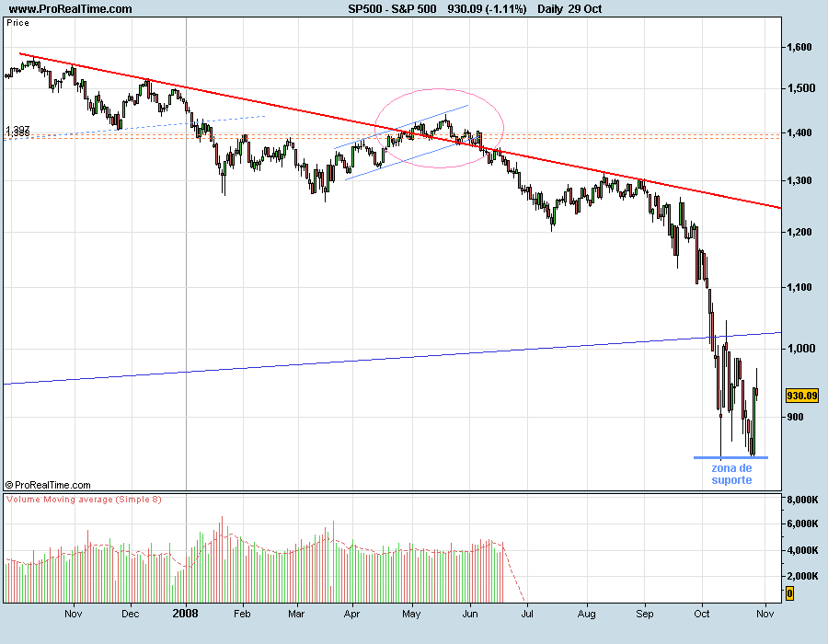Viewport: 828px width, 644px height.
Task: Click the Apr month label
Action: [351, 614]
